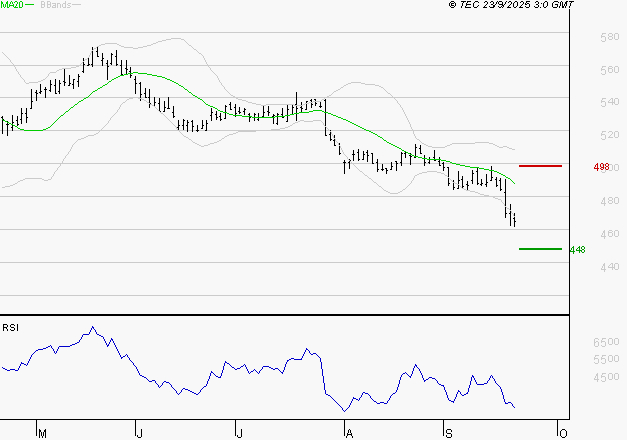The height and width of the screenshot is (440, 627).
Task: Click the most recent price bar
Action: [x=514, y=219]
